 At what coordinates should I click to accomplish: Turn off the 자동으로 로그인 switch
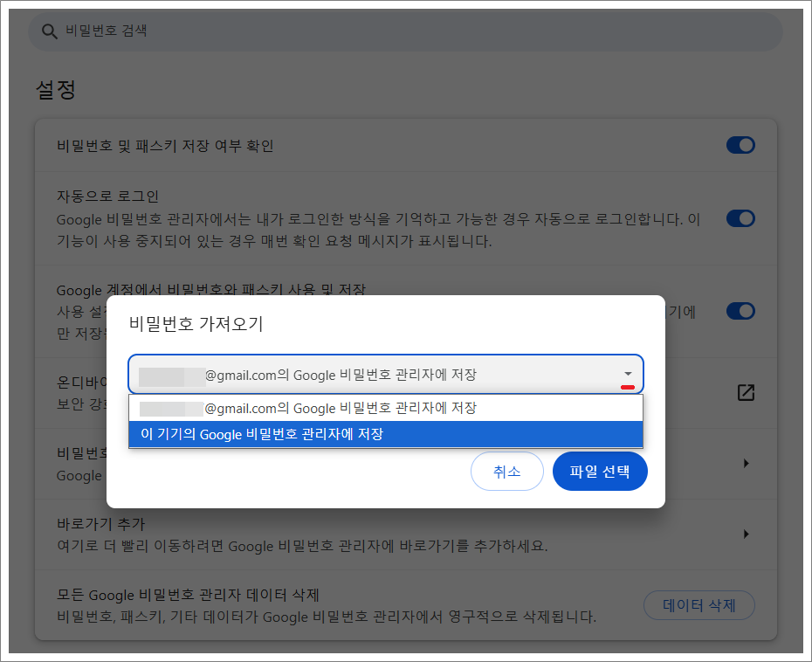tap(740, 218)
